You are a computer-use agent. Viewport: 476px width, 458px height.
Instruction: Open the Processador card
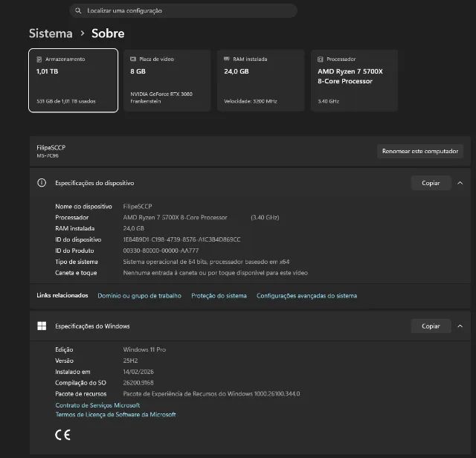tap(354, 80)
